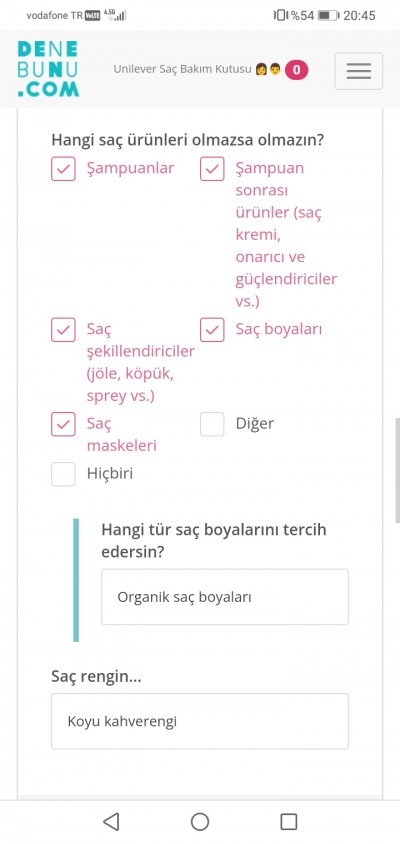Open the Organik saç boyaları dropdown
The height and width of the screenshot is (844, 400).
click(x=225, y=597)
